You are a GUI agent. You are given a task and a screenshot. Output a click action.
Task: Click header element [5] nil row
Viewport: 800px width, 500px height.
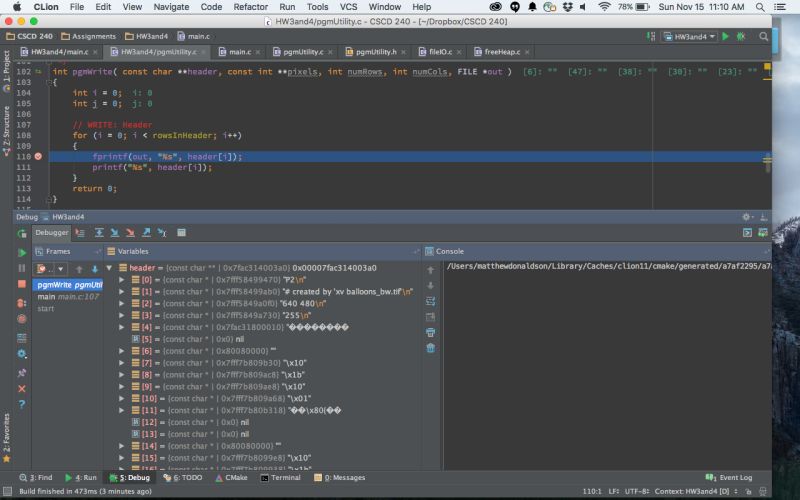(x=263, y=339)
